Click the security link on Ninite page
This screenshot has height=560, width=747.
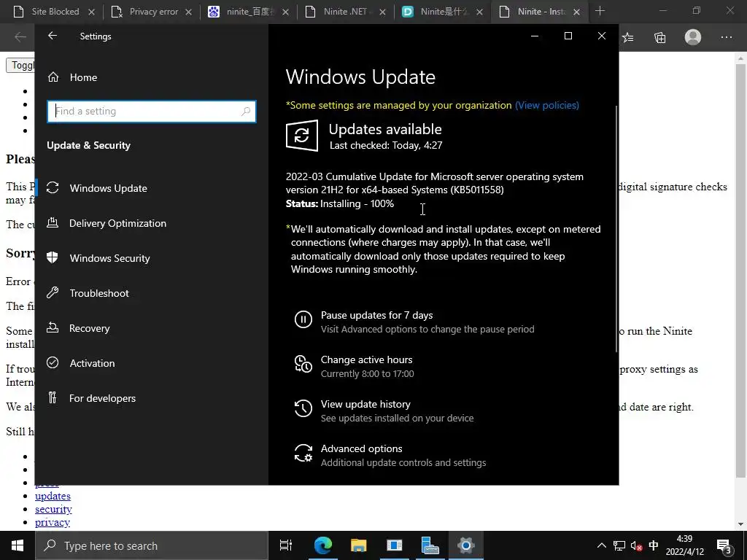click(x=53, y=509)
